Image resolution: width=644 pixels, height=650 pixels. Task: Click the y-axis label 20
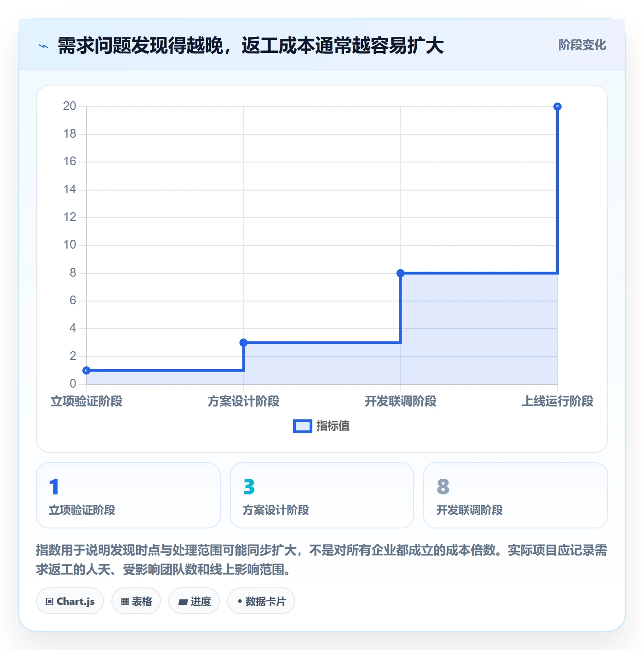click(69, 106)
